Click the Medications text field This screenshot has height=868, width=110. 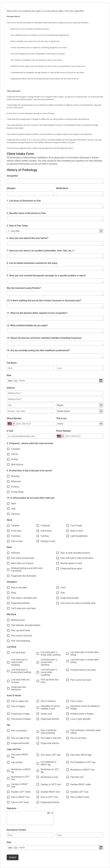tap(79, 193)
